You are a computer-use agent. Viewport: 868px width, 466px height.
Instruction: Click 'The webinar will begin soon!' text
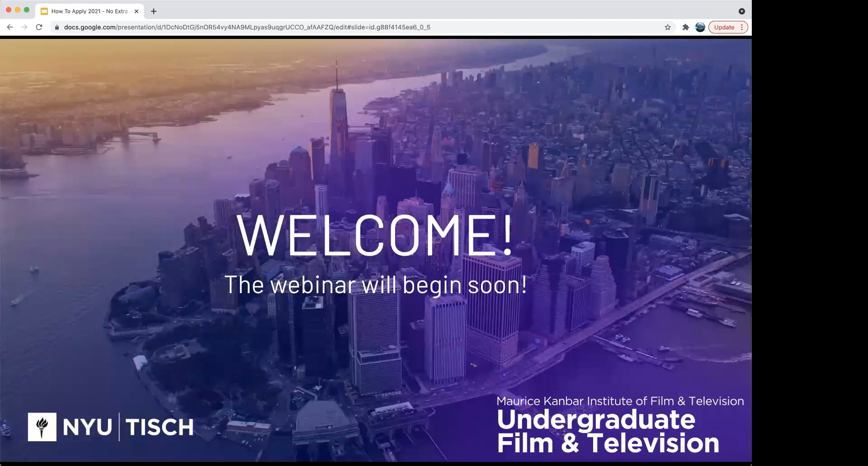click(376, 285)
